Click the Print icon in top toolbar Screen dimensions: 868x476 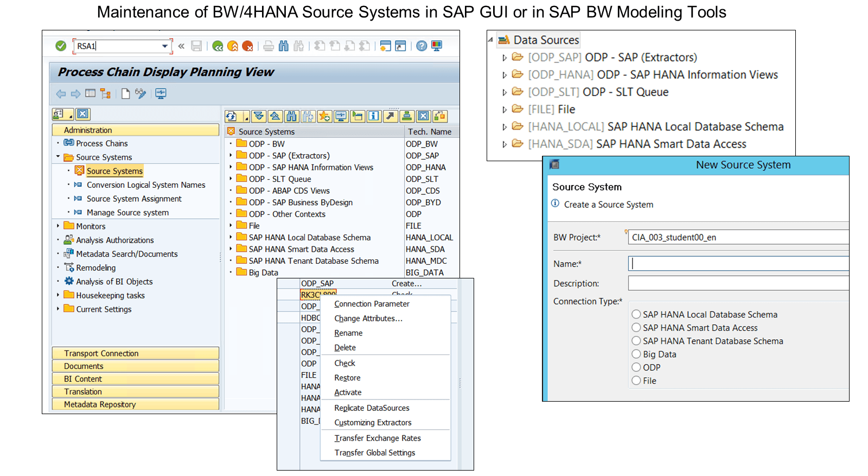pyautogui.click(x=269, y=46)
